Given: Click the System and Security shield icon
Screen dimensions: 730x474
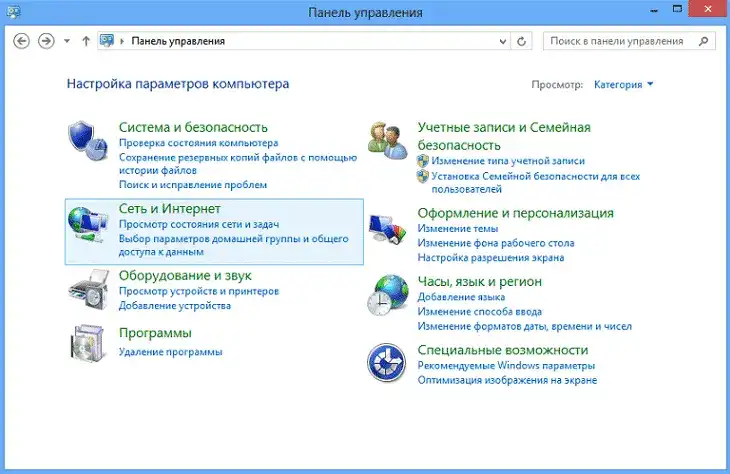Looking at the screenshot, I should pyautogui.click(x=88, y=141).
